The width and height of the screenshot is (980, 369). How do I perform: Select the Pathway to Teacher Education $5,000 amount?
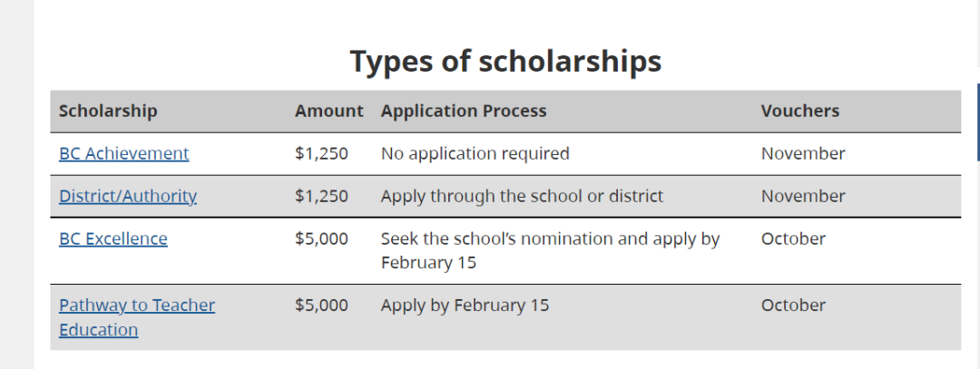point(321,306)
